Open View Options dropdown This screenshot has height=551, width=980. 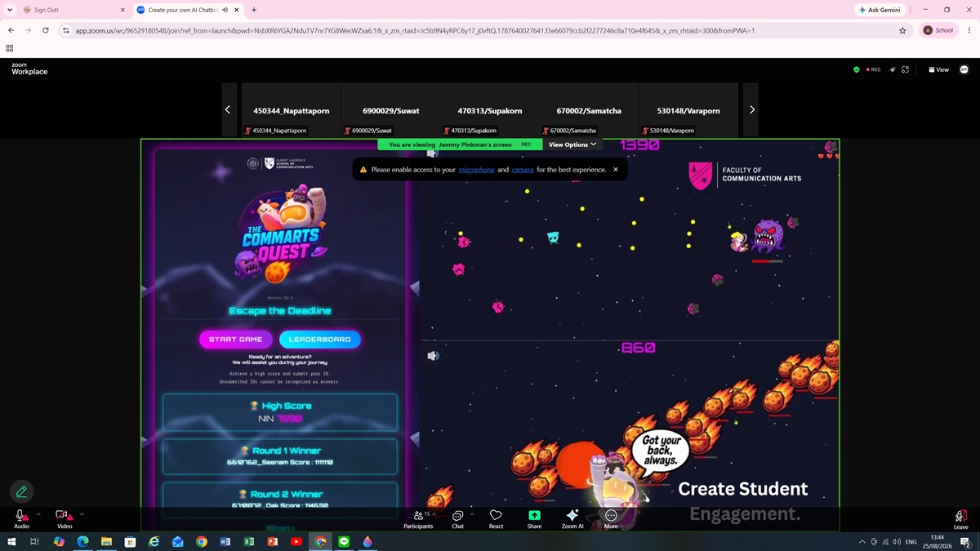572,144
